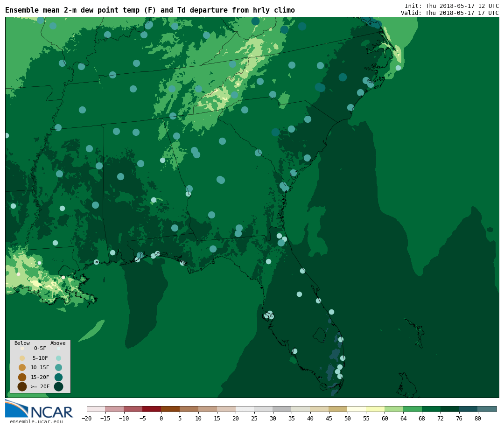The image size is (504, 427).
Task: Pick the 35 to 40 colorbar swatch
Action: tap(301, 409)
